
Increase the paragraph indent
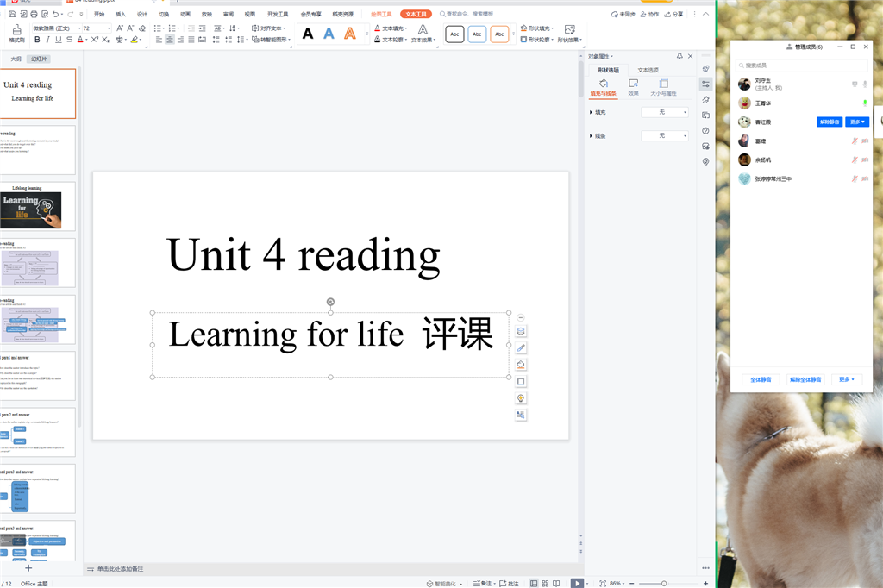click(x=202, y=28)
